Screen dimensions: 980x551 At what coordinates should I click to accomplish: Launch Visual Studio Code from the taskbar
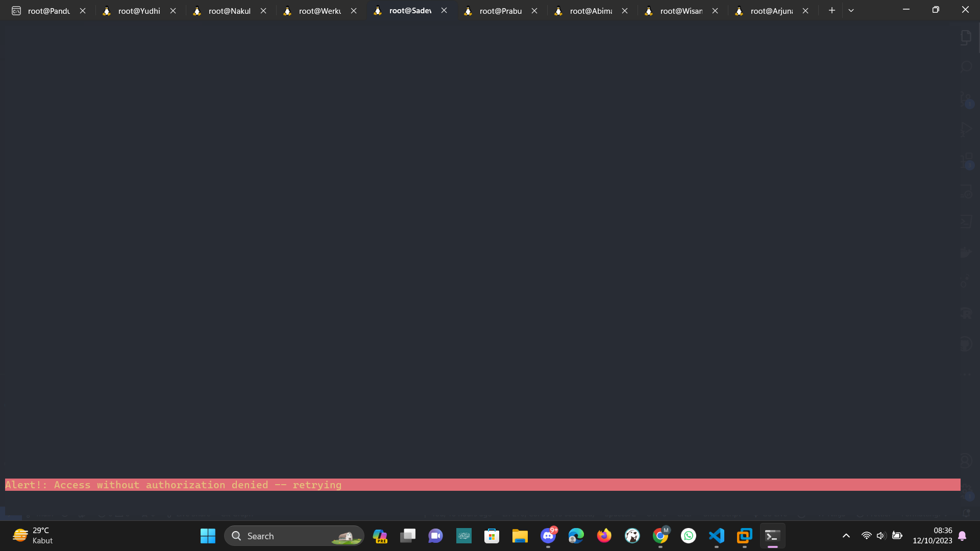click(x=716, y=536)
